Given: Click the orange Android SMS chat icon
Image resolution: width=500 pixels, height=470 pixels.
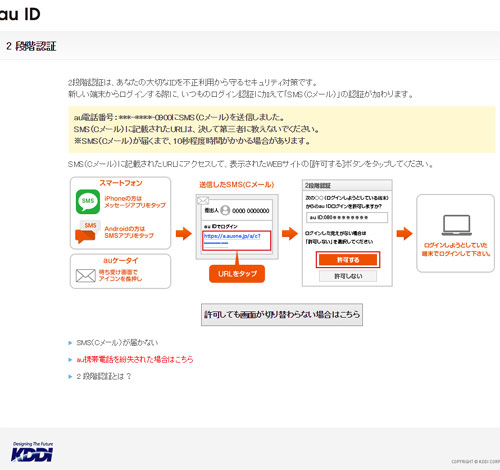Looking at the screenshot, I should [87, 232].
